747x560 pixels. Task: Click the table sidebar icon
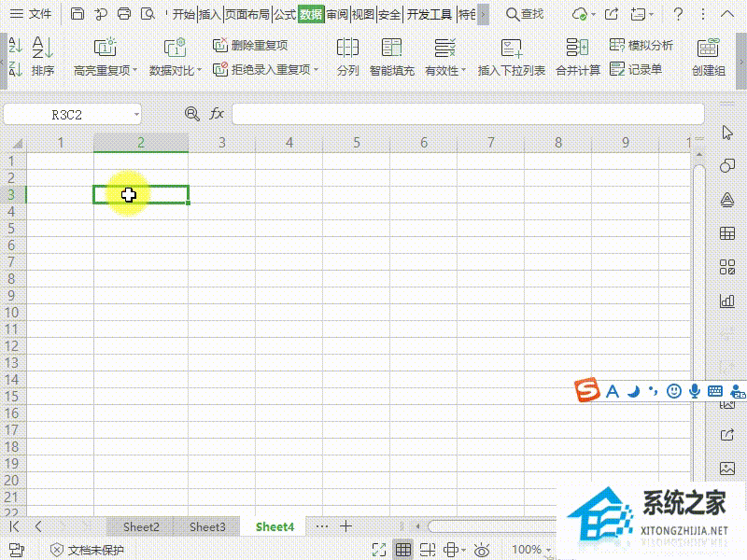(x=727, y=233)
